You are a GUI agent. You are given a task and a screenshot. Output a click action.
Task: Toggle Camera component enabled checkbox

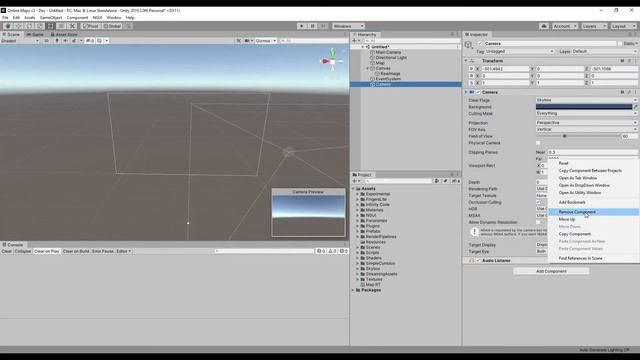pos(478,92)
